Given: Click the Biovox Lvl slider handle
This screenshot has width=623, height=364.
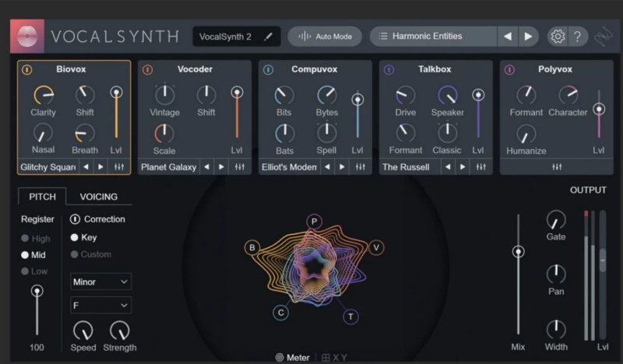Looking at the screenshot, I should [x=116, y=93].
